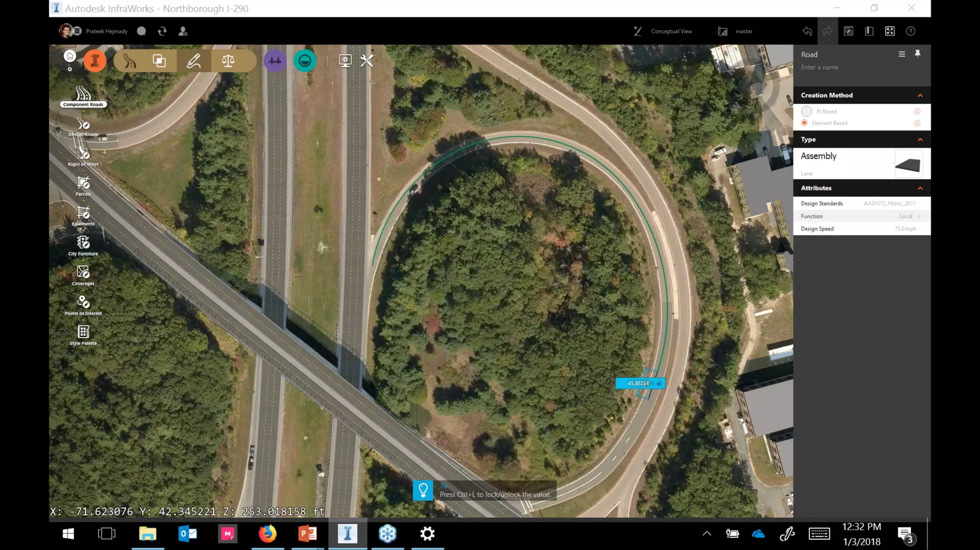Show hidden system tray icons

click(x=706, y=534)
